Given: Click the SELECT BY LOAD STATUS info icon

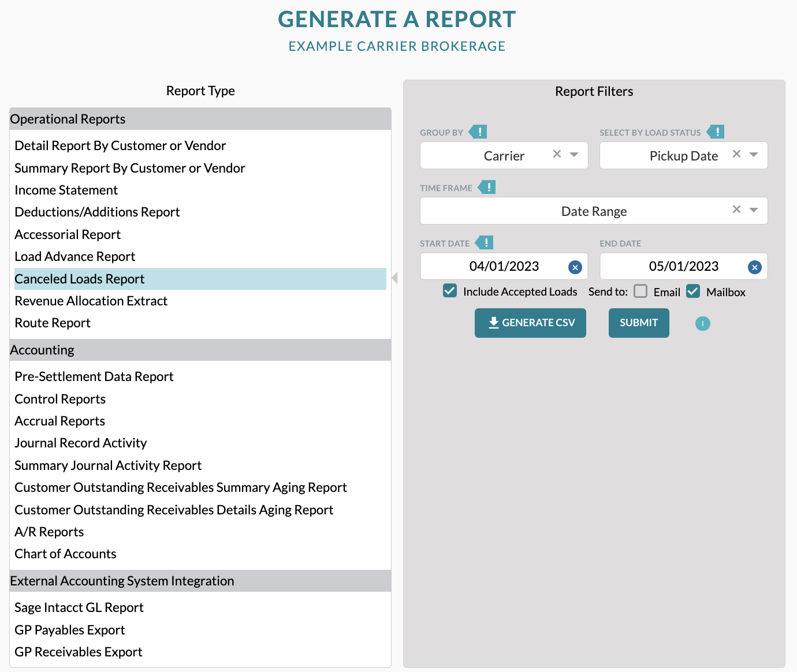Looking at the screenshot, I should pyautogui.click(x=716, y=132).
